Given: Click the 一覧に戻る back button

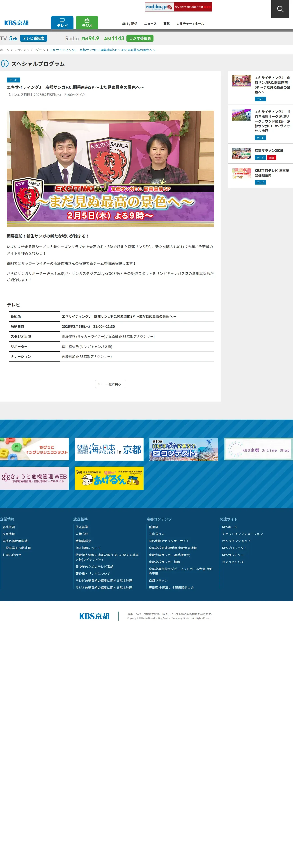Looking at the screenshot, I should point(110,384).
